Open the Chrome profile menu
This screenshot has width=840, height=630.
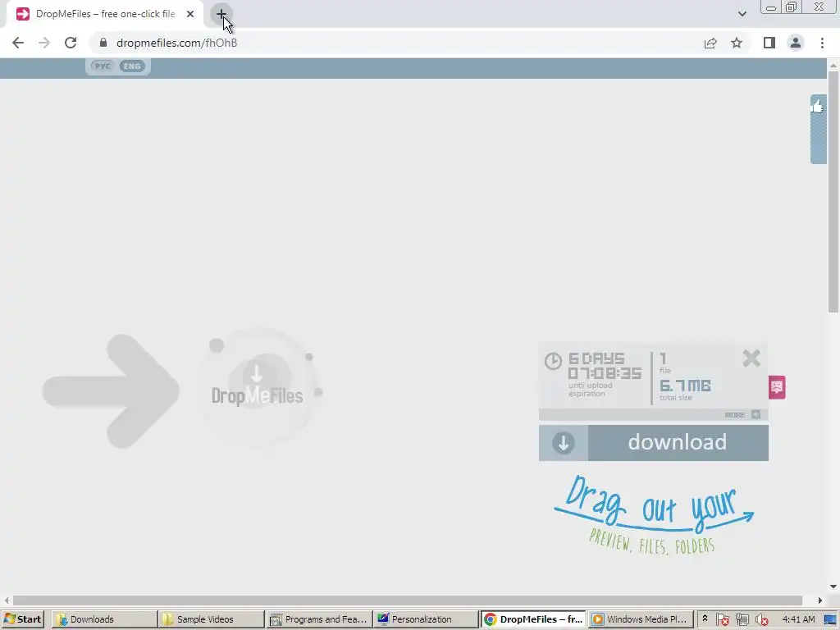[x=796, y=43]
